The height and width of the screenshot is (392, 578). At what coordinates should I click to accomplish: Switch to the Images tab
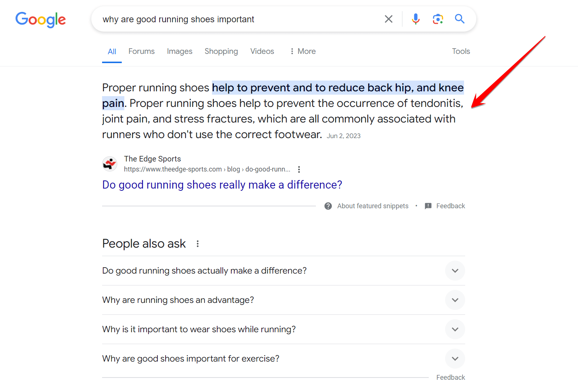click(179, 51)
